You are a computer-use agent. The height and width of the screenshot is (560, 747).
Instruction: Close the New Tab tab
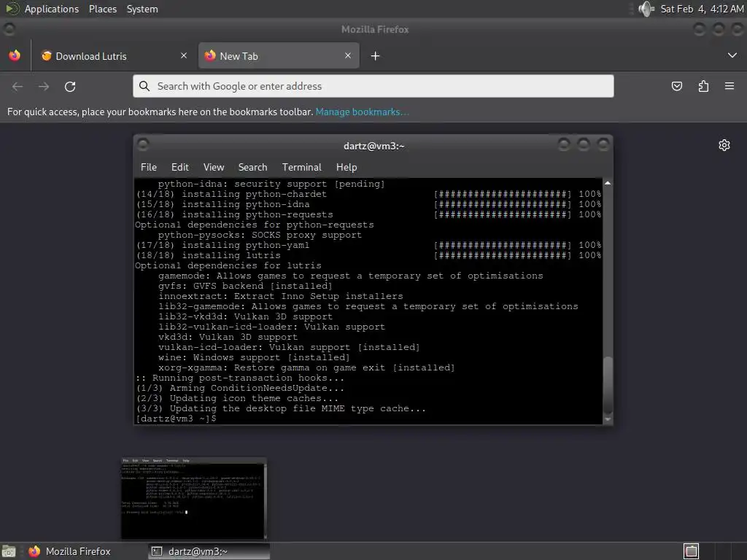point(348,55)
